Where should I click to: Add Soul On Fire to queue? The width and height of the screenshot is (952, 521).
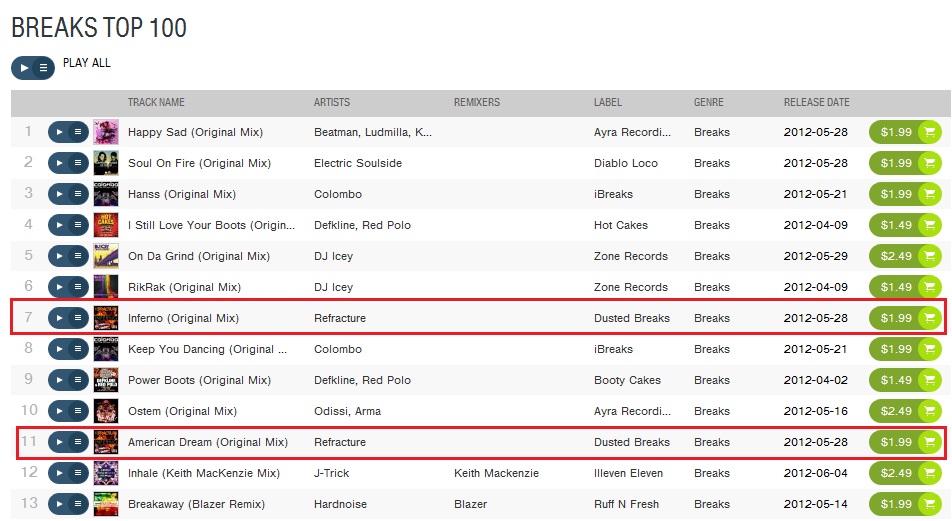[78, 163]
